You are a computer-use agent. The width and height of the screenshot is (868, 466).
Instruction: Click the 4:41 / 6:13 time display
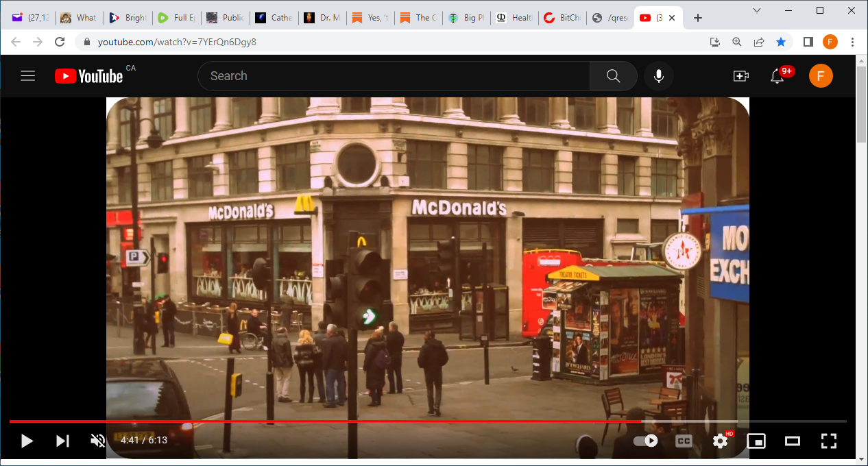[x=144, y=441]
